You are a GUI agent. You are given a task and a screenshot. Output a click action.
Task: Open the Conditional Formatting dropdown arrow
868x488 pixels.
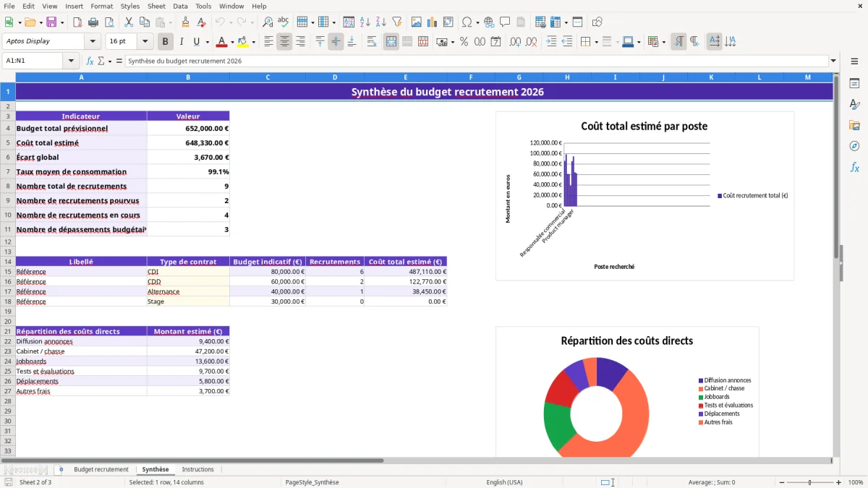pyautogui.click(x=663, y=42)
